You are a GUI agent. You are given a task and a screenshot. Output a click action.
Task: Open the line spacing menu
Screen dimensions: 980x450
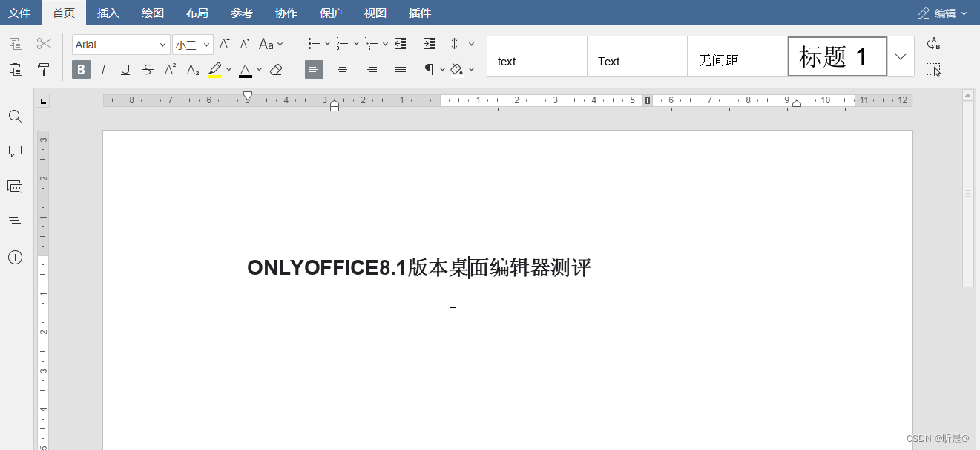pos(462,44)
